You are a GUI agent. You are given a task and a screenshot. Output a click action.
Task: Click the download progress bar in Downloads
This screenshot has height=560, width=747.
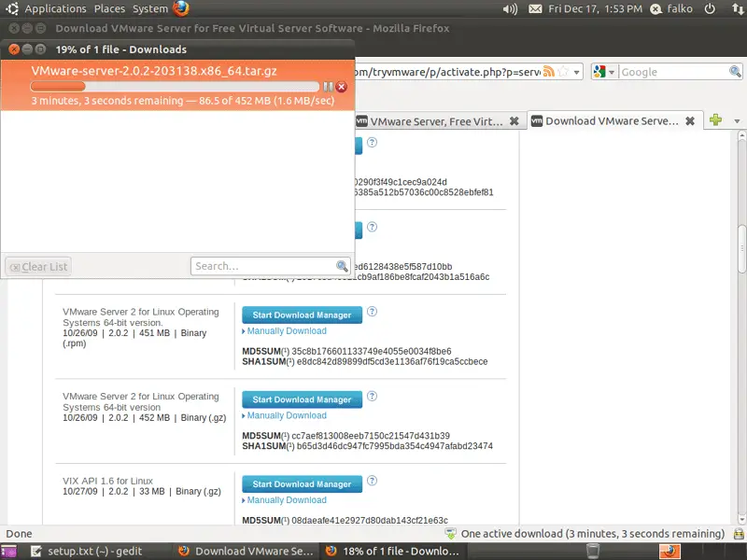(x=175, y=86)
